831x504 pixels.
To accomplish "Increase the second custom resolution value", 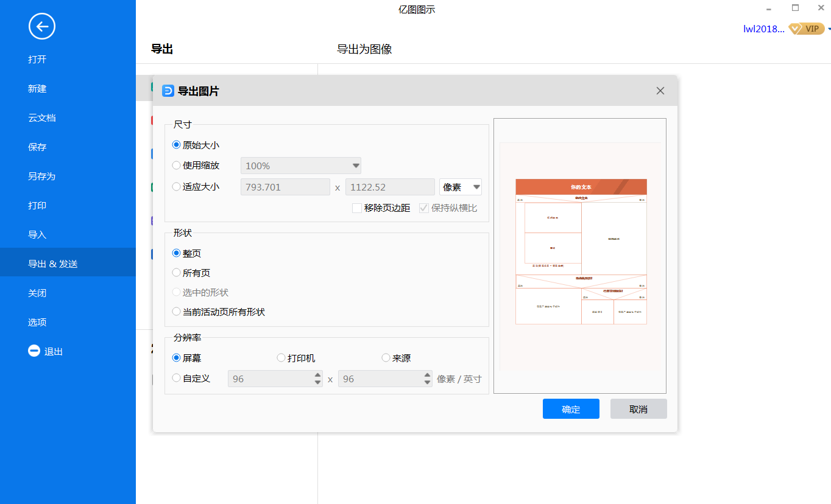I will 427,375.
